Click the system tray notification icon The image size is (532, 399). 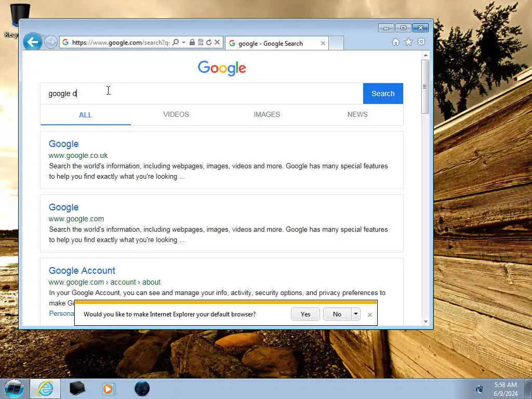tap(480, 389)
